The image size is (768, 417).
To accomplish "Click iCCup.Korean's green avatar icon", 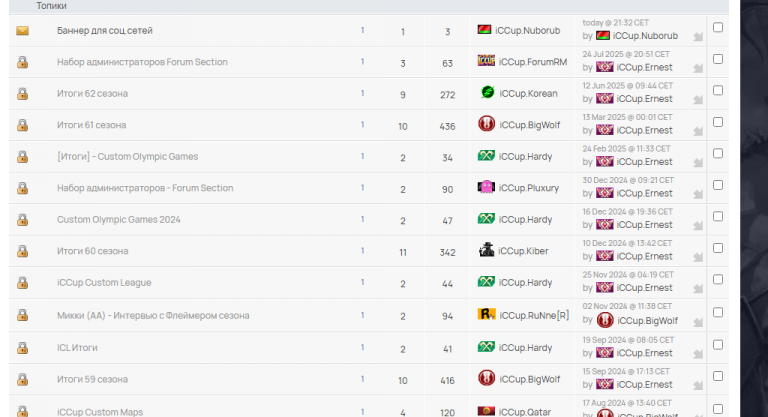I will point(487,92).
